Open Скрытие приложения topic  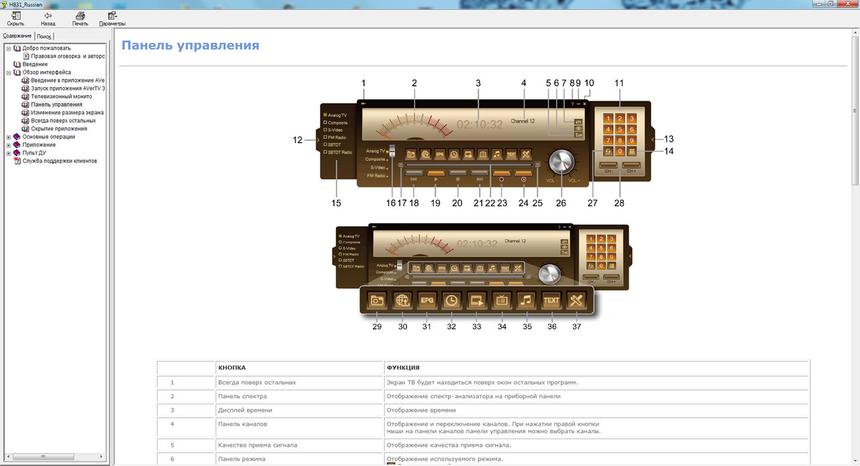point(59,129)
